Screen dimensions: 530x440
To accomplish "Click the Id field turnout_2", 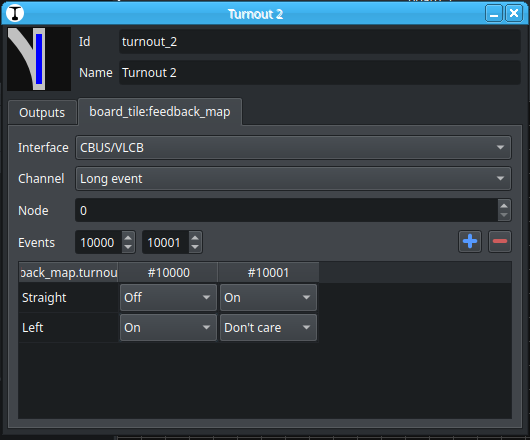I will (320, 42).
